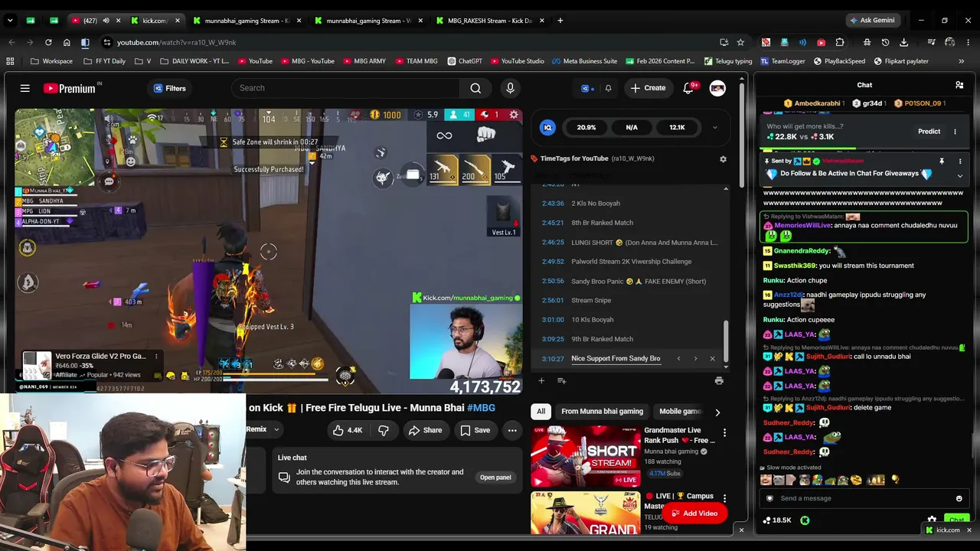Open TimeTags settings gear
Image resolution: width=980 pixels, height=551 pixels.
(x=723, y=159)
